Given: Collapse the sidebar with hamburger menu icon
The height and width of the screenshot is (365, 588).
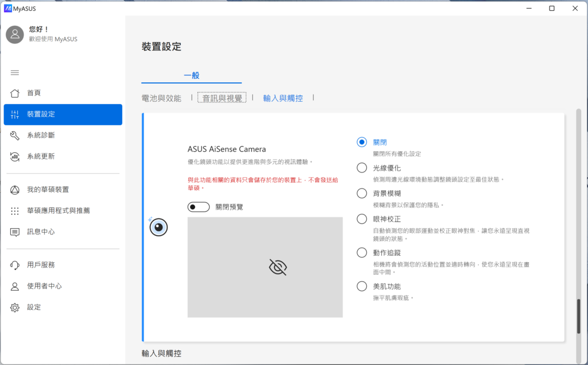Looking at the screenshot, I should point(14,72).
